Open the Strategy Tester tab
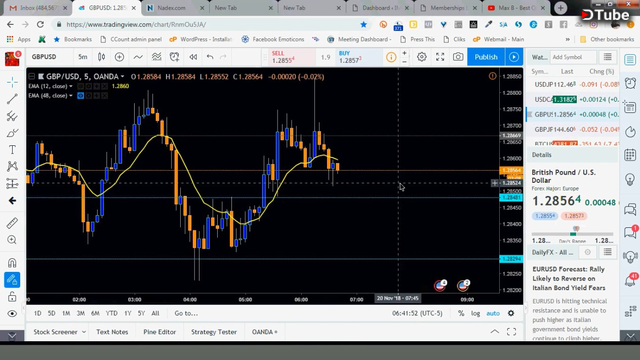The width and height of the screenshot is (640, 360). click(214, 332)
